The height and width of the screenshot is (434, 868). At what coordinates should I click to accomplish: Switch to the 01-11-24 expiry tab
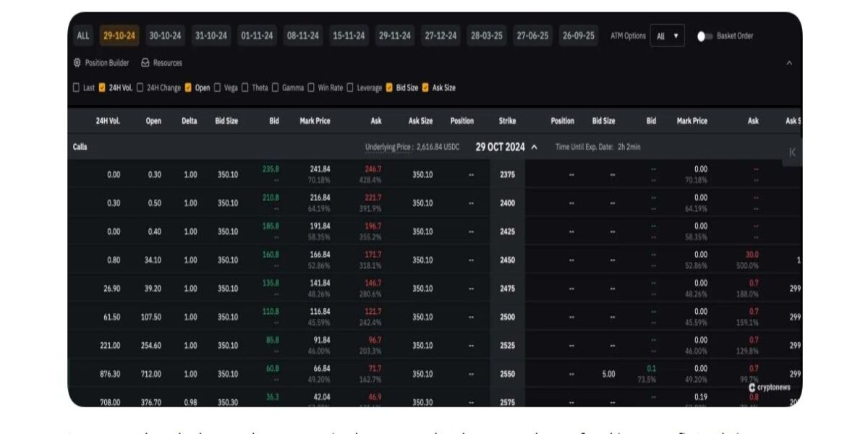click(258, 35)
